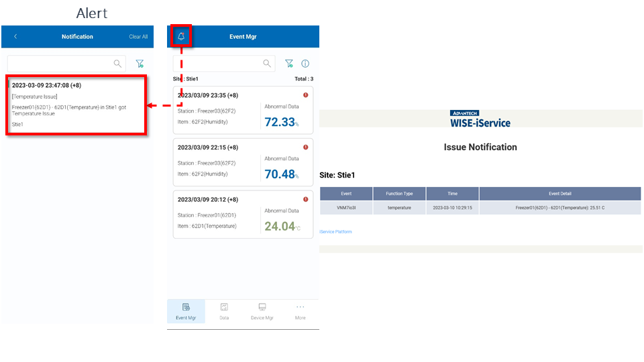Screen dimensions: 644x362
Task: Go back using Notification back arrow
Action: tap(15, 36)
